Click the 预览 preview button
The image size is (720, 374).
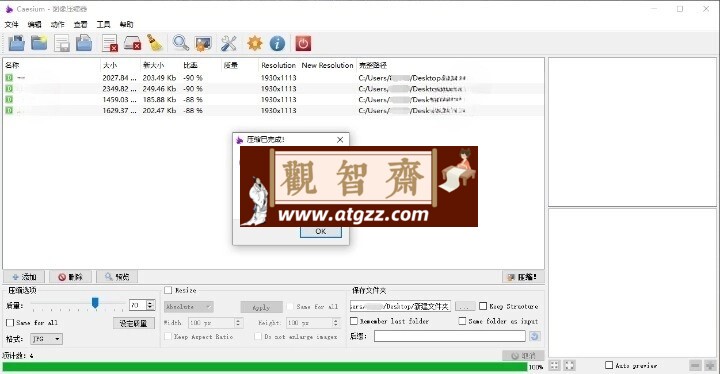point(117,277)
